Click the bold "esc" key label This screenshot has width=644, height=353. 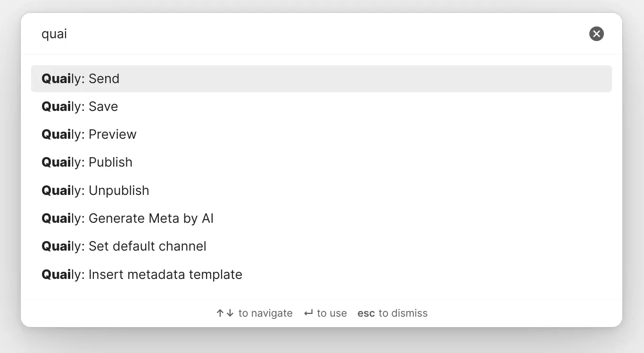pos(366,313)
